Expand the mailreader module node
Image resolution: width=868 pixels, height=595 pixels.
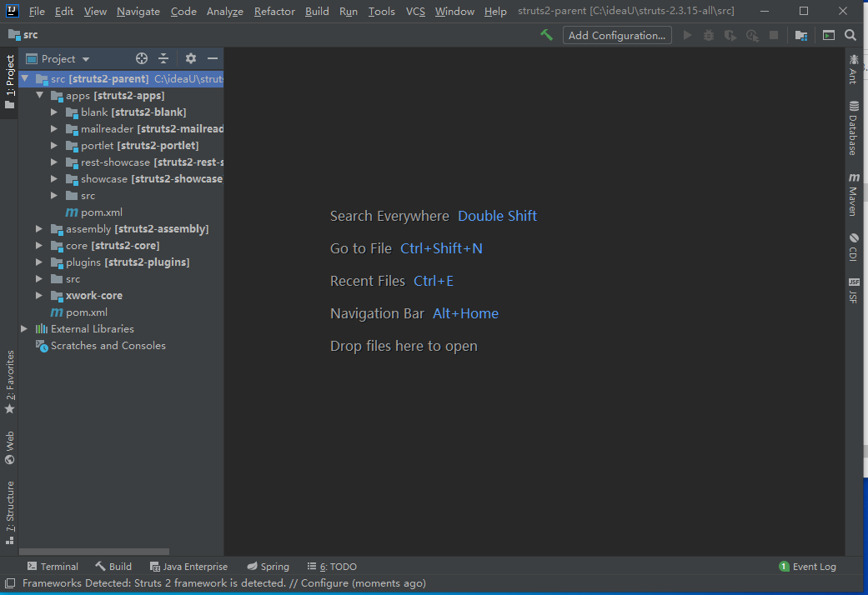click(x=54, y=128)
